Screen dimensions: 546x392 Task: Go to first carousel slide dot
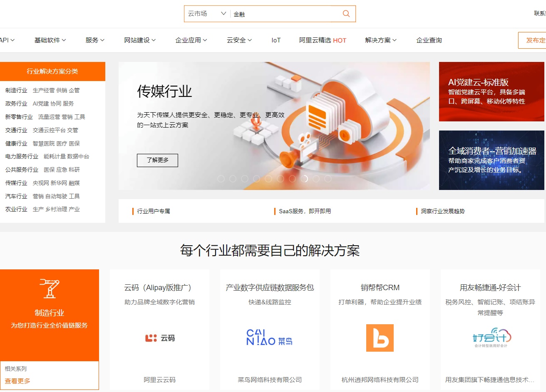point(221,178)
